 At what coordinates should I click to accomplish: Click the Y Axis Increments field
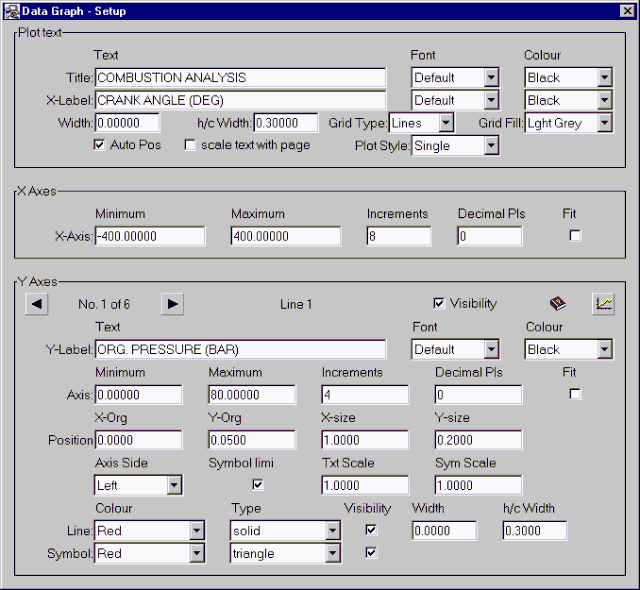click(365, 394)
